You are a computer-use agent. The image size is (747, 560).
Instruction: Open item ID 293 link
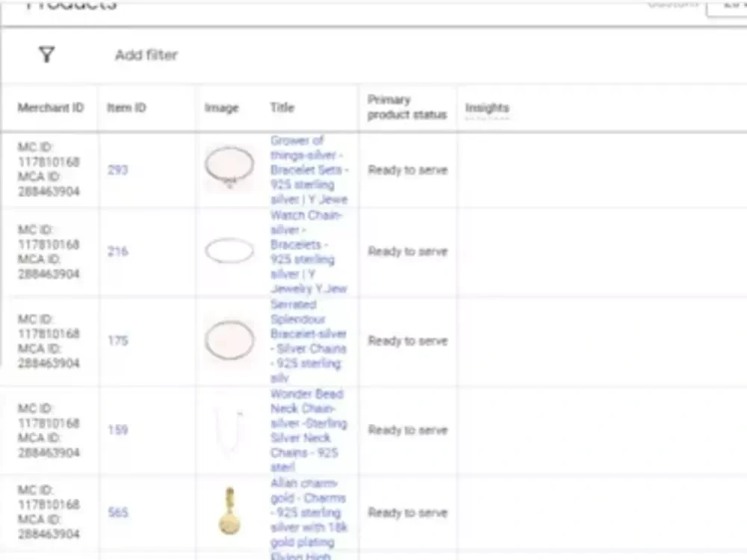coord(118,170)
